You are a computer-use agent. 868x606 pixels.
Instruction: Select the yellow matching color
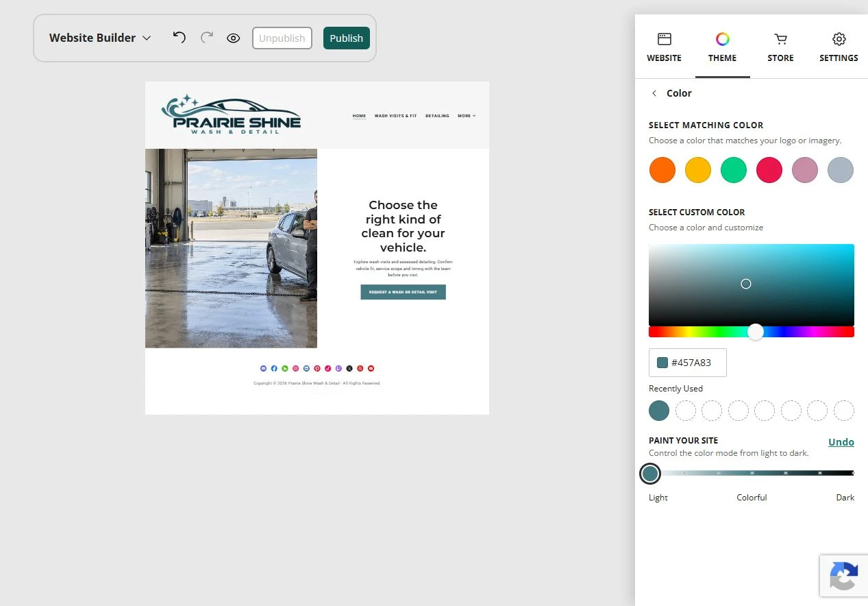click(698, 169)
